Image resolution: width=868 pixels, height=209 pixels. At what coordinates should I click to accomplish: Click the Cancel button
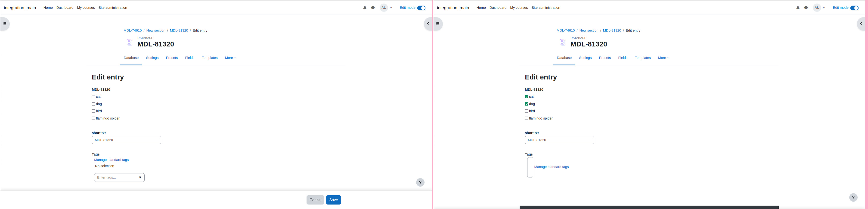315,200
